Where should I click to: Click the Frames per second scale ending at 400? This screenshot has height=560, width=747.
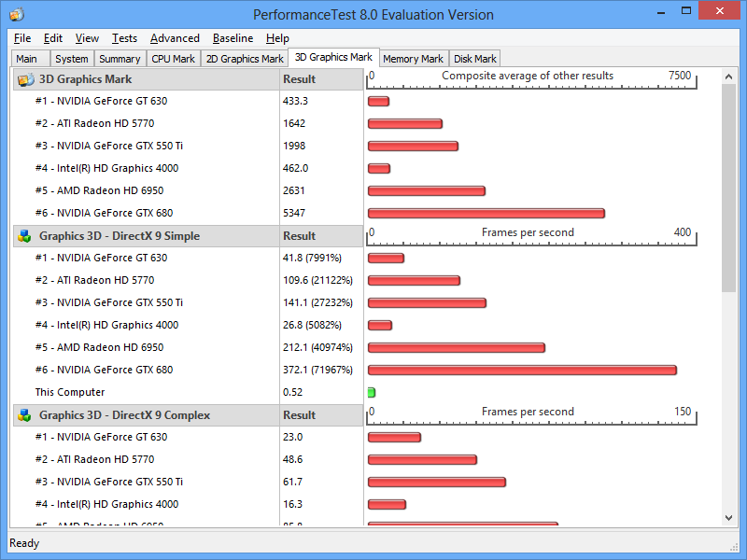[x=531, y=236]
